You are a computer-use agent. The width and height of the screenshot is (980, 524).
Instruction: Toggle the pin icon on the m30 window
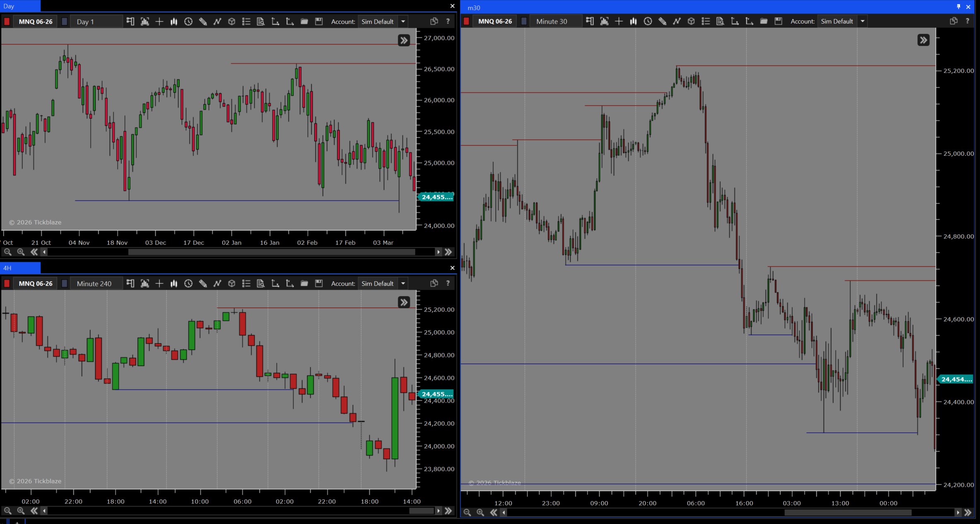(x=958, y=7)
